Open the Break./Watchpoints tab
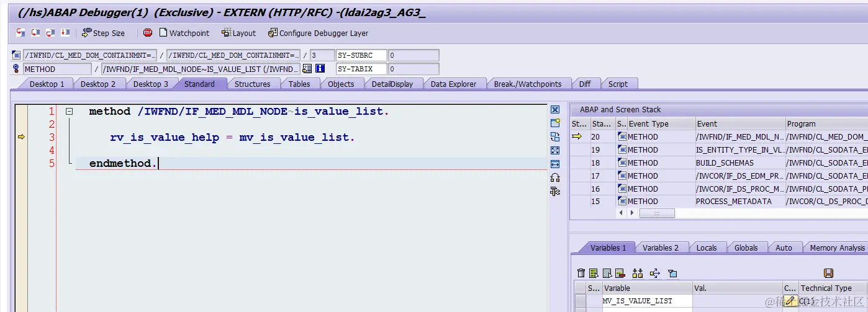This screenshot has width=868, height=312. coord(528,84)
